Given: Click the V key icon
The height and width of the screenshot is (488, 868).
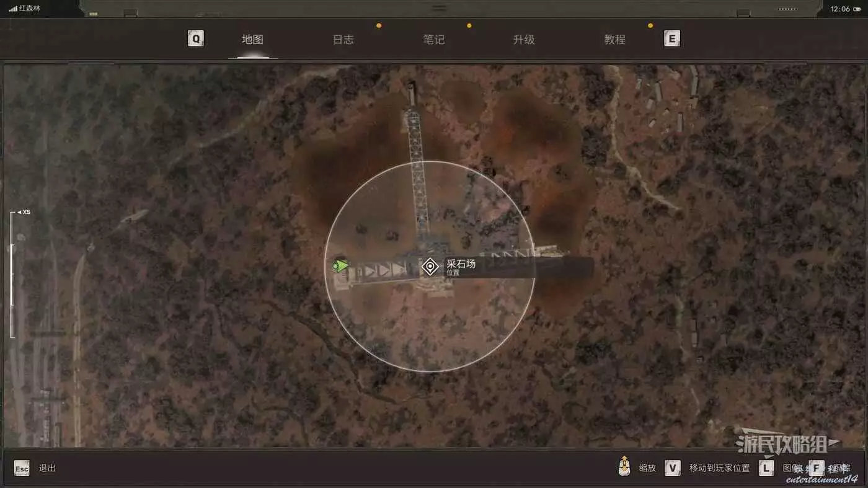Looking at the screenshot, I should click(x=672, y=468).
